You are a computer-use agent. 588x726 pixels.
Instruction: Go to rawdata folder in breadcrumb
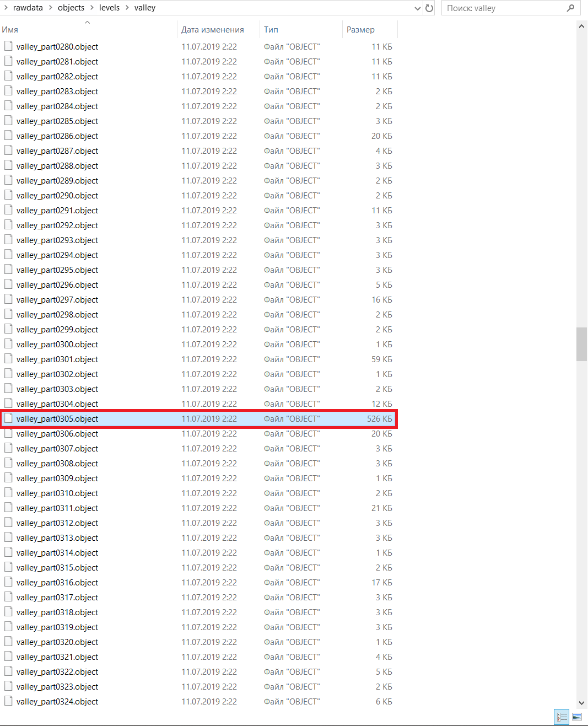(x=28, y=8)
